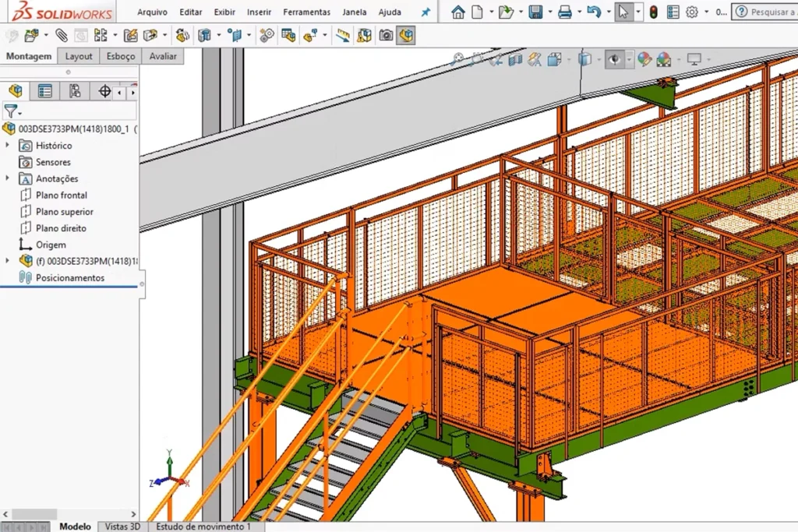Click the camera snapshot icon
This screenshot has height=532, width=798.
point(385,35)
